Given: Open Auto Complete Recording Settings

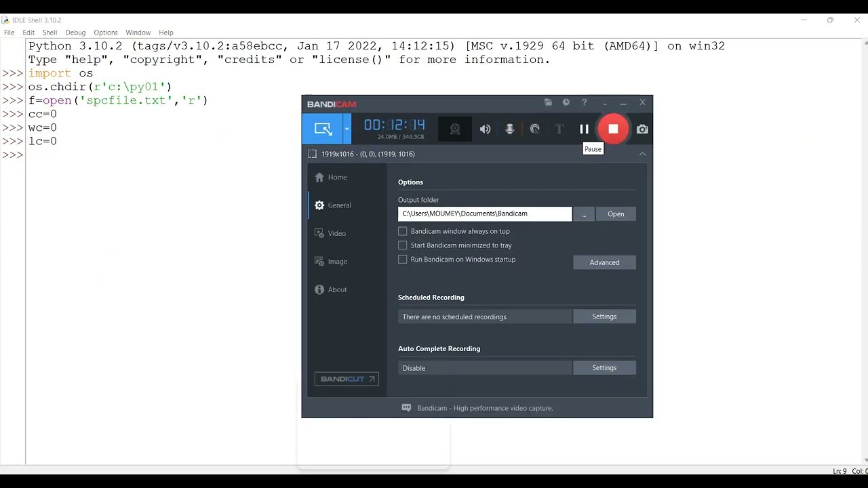Looking at the screenshot, I should pos(604,368).
